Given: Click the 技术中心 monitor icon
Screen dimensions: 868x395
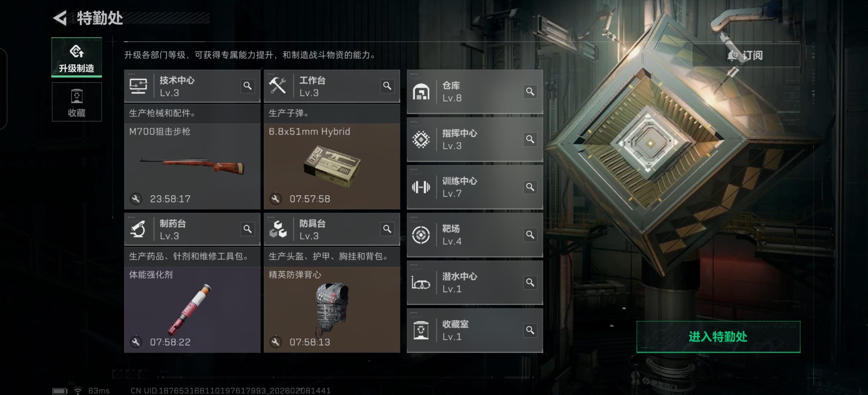Looking at the screenshot, I should point(138,86).
